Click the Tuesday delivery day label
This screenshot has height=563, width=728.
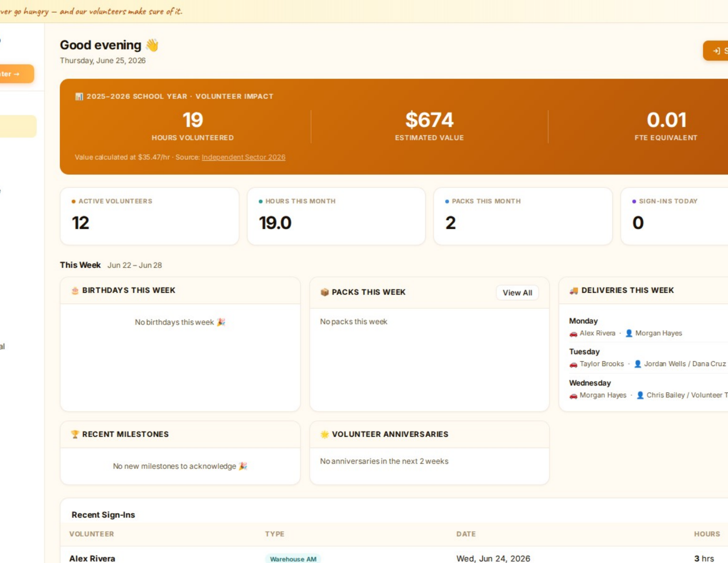click(584, 352)
